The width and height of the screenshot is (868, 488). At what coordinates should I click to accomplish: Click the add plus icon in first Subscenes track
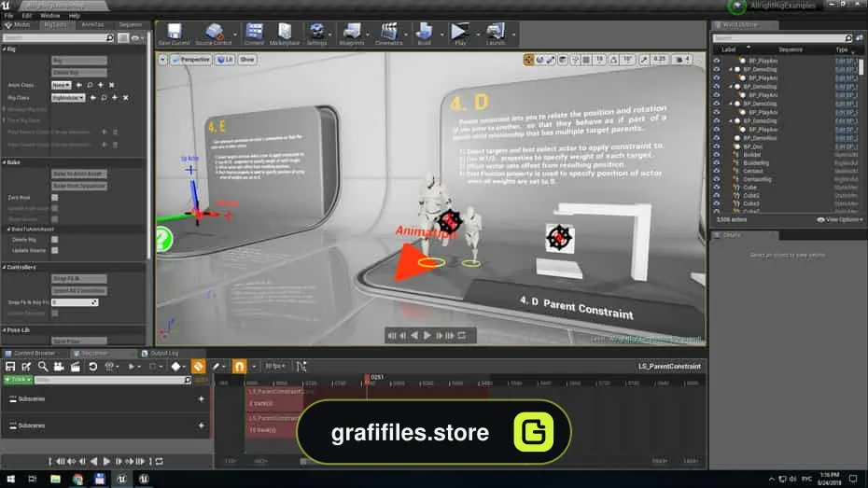point(201,399)
